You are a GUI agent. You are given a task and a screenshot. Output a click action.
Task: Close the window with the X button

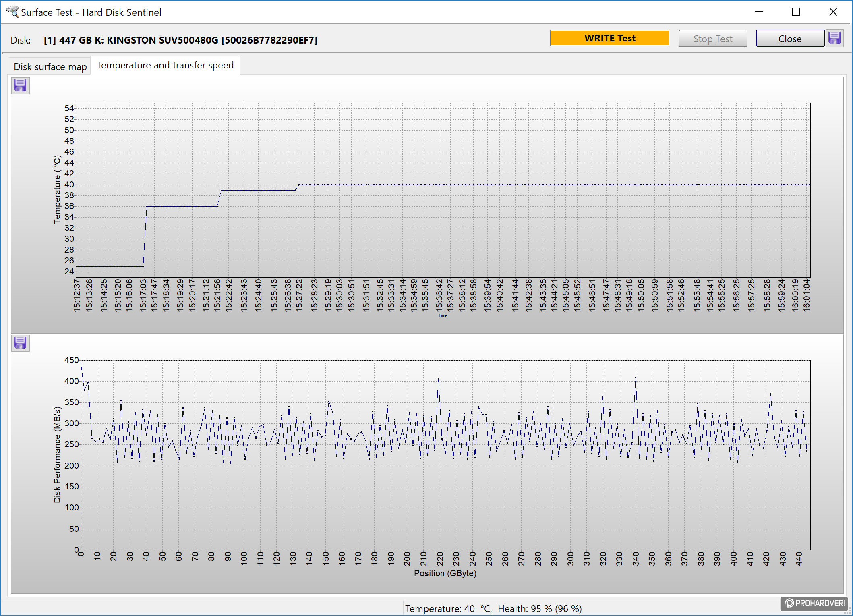click(x=833, y=12)
